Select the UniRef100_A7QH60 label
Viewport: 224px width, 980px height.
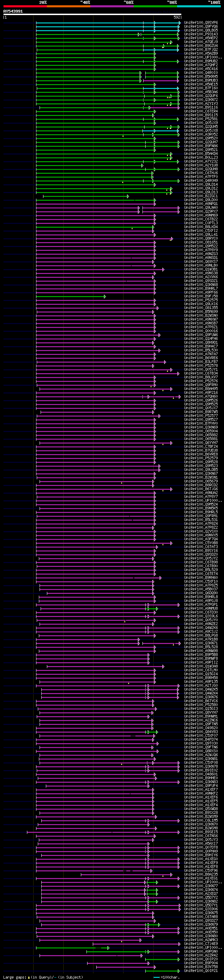201,396
